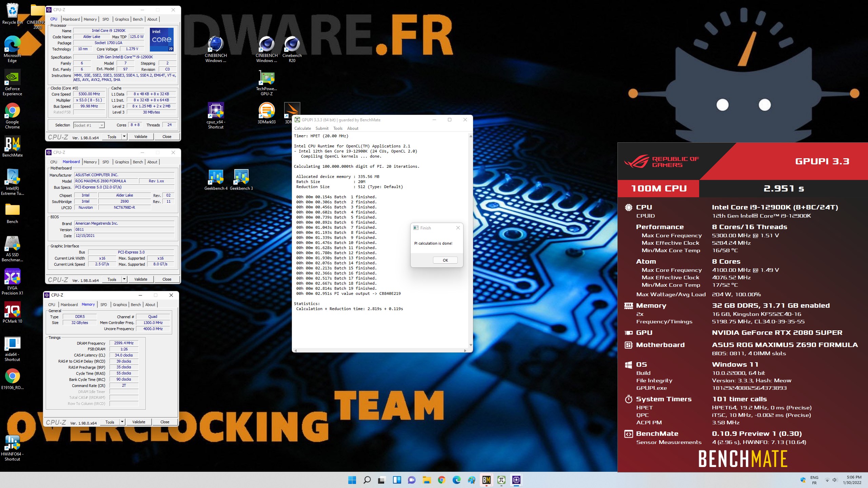Close the Finish dialog with X
The width and height of the screenshot is (868, 488).
(458, 228)
